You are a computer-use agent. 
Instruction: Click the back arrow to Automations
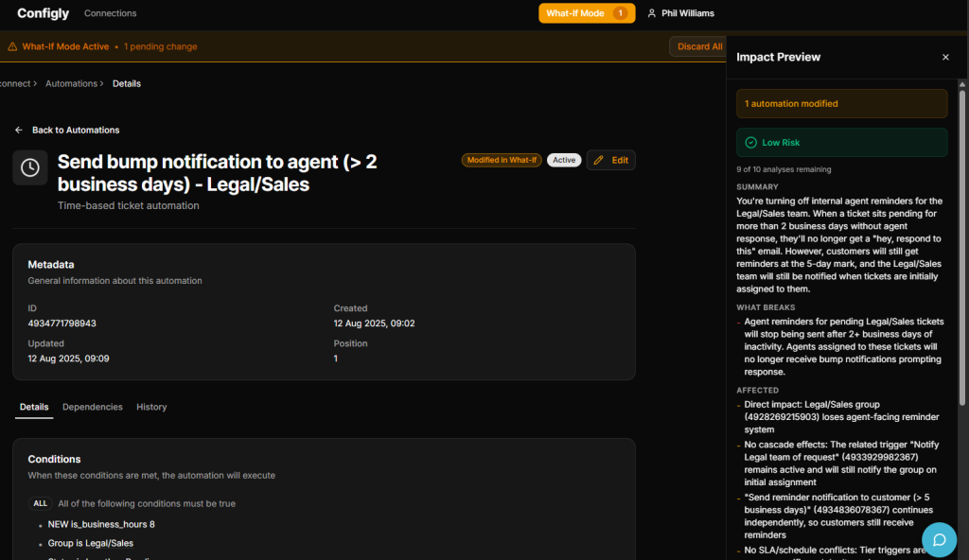(x=19, y=131)
